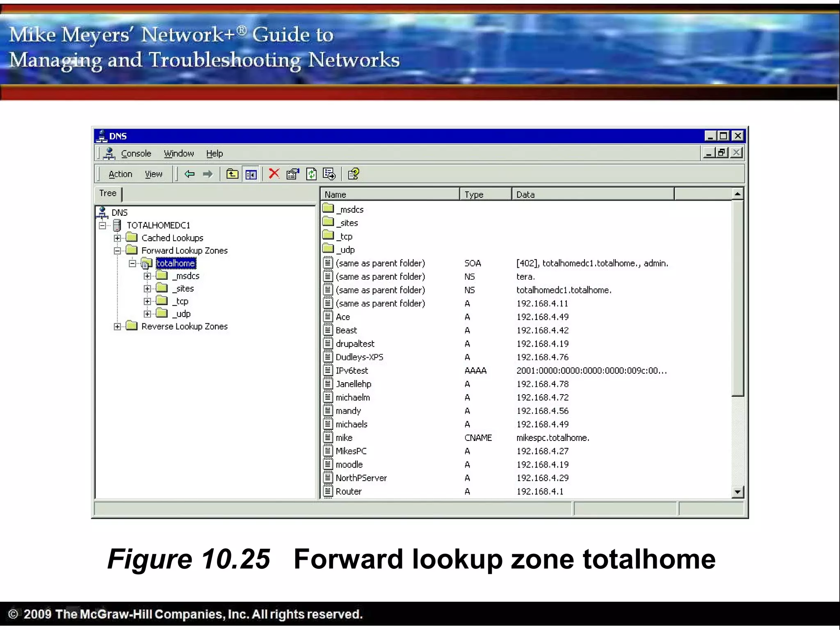Sort by the Type column header
This screenshot has height=630, width=840.
(x=486, y=194)
